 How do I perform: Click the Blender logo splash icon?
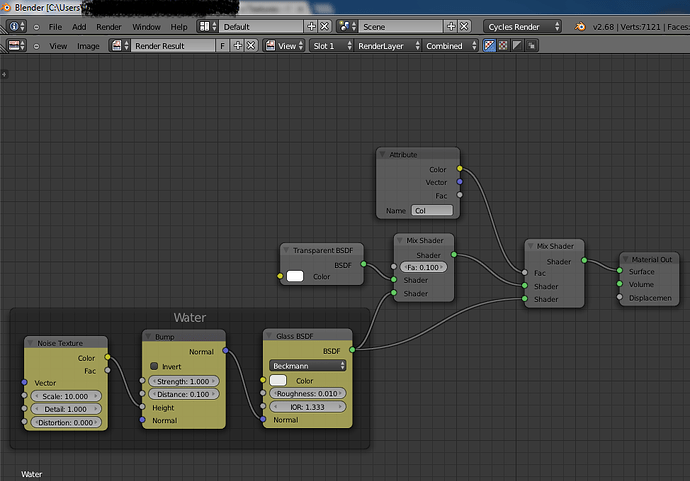580,26
